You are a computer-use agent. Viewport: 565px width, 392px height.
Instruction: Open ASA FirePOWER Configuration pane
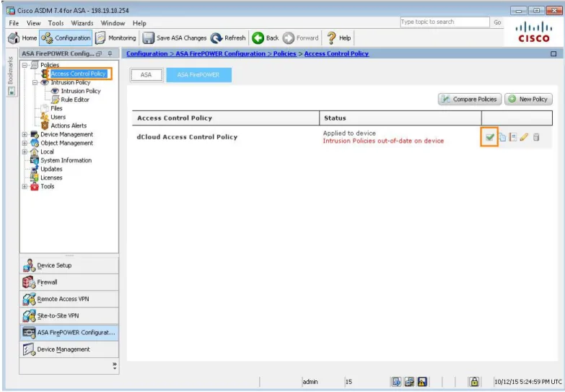pyautogui.click(x=69, y=333)
